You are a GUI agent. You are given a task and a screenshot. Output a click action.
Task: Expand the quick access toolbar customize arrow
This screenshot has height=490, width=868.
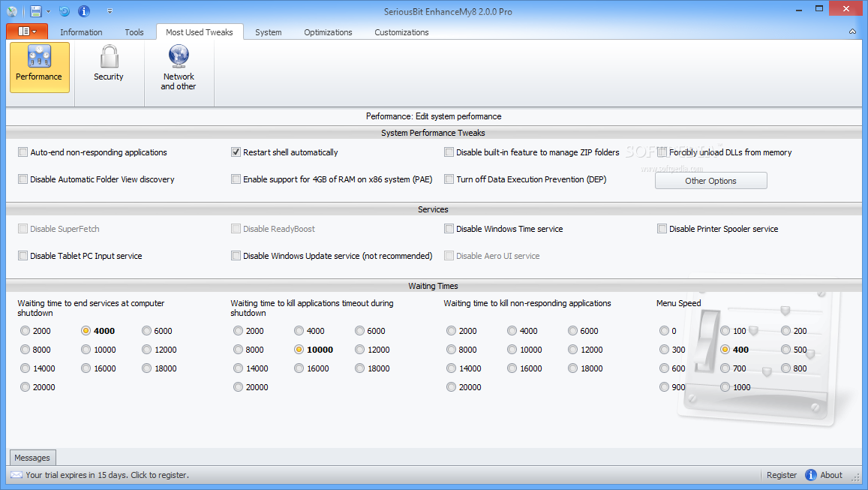click(110, 11)
